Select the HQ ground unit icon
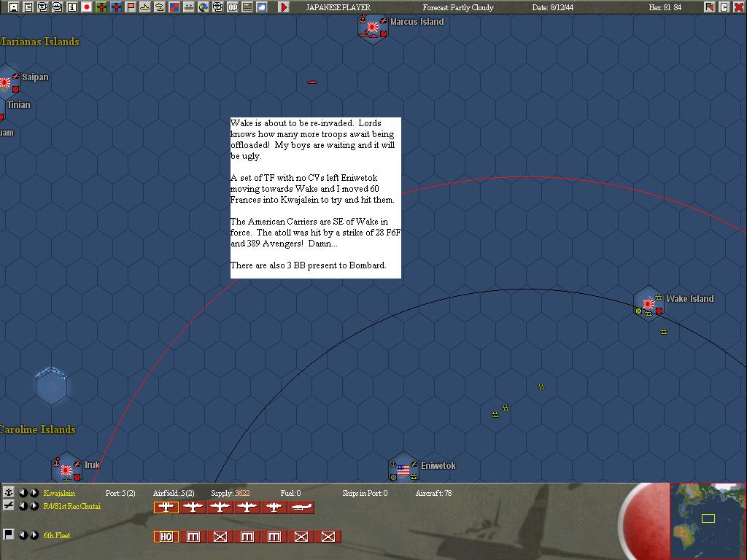 pyautogui.click(x=166, y=537)
